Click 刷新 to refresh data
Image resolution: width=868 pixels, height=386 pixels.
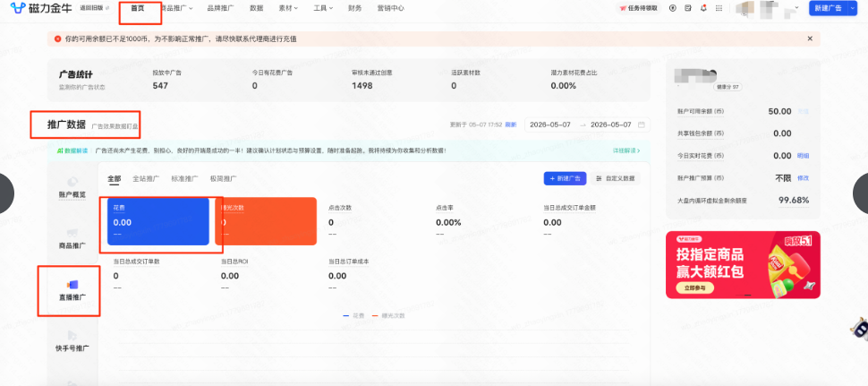tap(511, 124)
